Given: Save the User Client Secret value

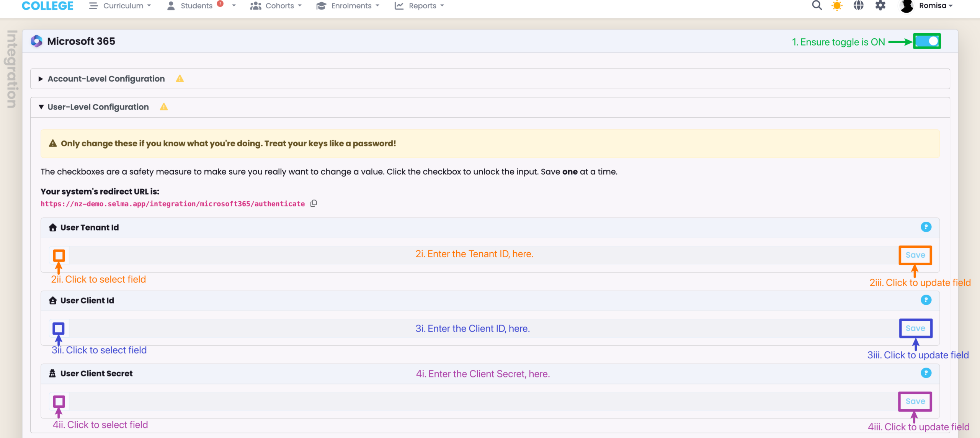Looking at the screenshot, I should coord(915,401).
